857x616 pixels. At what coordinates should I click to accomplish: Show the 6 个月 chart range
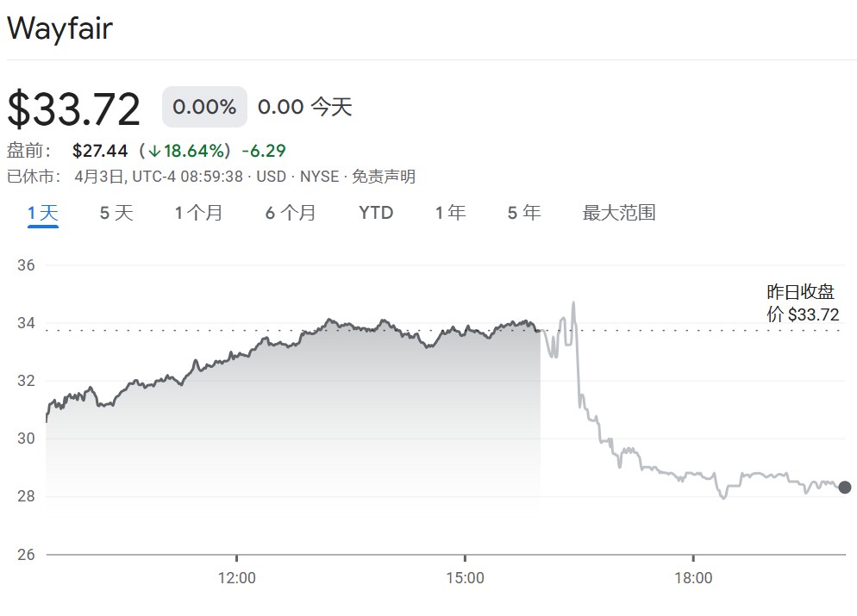(x=291, y=213)
